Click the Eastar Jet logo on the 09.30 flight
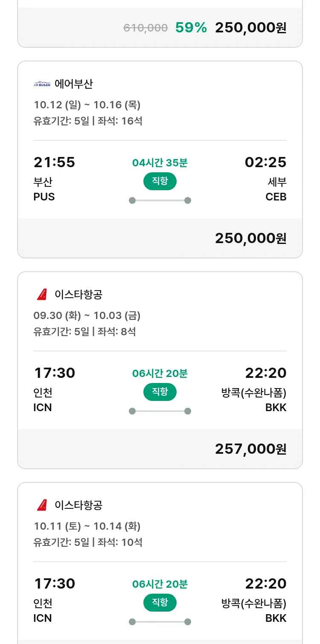The height and width of the screenshot is (644, 320). click(x=42, y=294)
